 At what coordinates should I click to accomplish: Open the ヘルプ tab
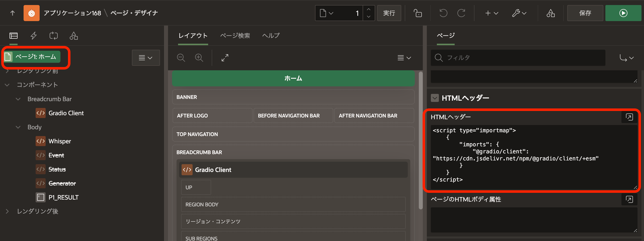(271, 36)
